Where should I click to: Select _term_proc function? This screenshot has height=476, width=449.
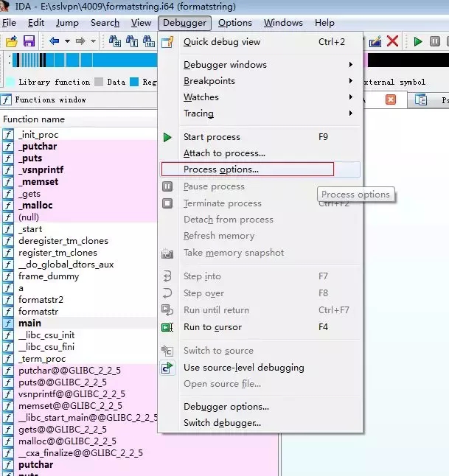(42, 359)
